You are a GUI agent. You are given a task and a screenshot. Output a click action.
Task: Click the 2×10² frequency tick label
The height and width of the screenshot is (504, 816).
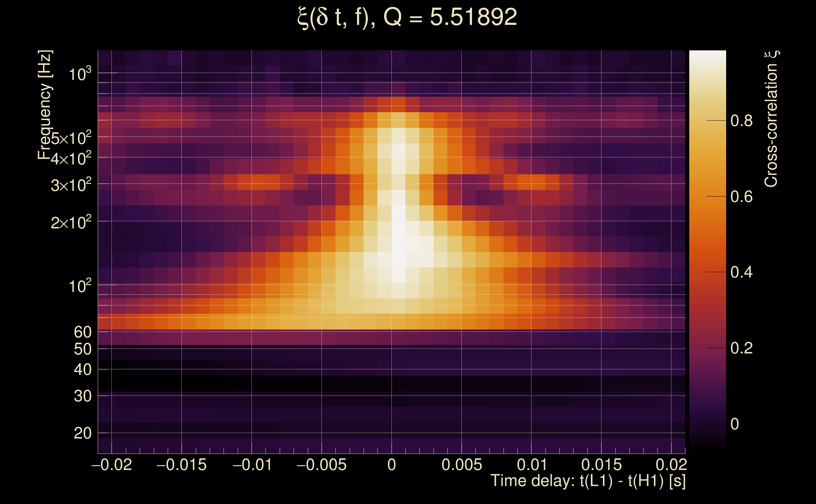pos(71,222)
